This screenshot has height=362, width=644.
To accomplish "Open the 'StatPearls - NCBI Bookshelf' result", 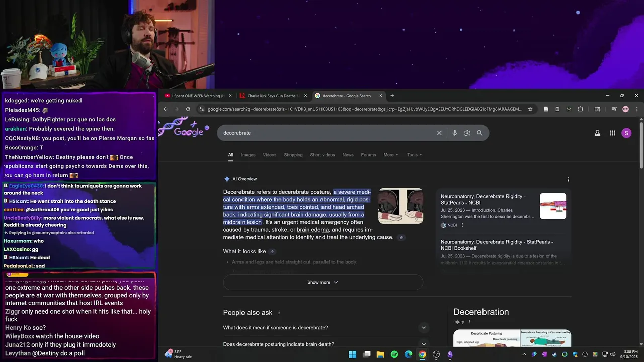I will [x=497, y=245].
